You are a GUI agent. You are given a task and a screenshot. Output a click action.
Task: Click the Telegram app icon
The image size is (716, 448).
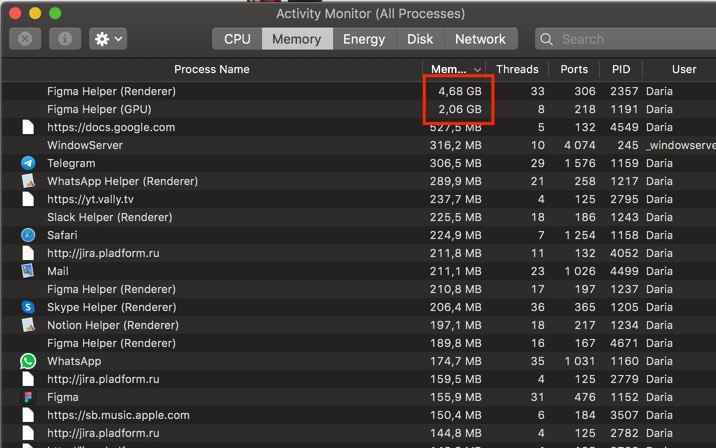(x=28, y=163)
